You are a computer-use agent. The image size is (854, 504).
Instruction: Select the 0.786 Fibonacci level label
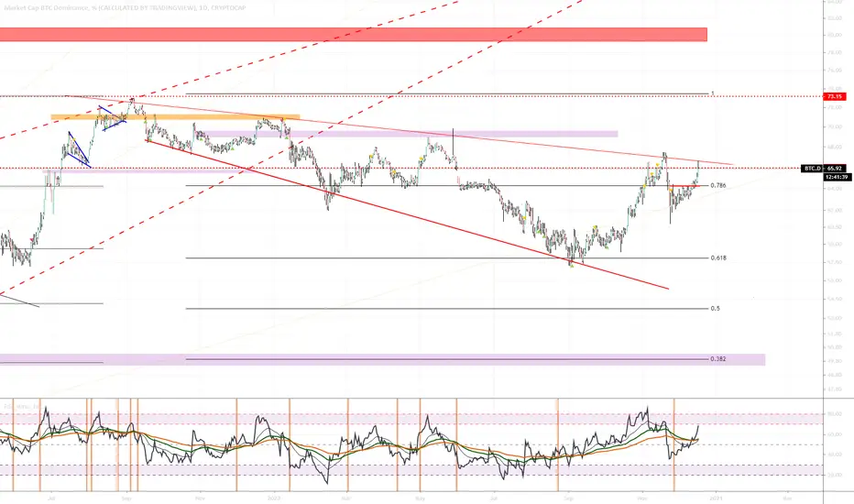tap(717, 186)
